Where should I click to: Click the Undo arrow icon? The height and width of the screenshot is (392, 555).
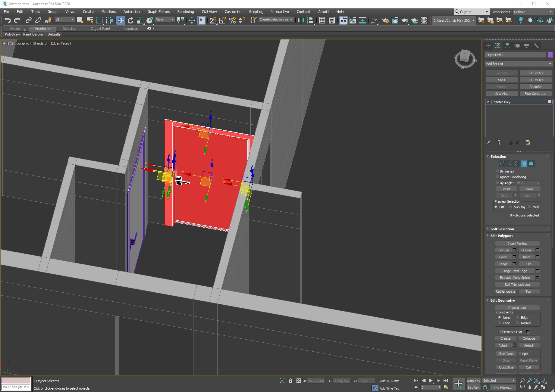click(x=8, y=20)
